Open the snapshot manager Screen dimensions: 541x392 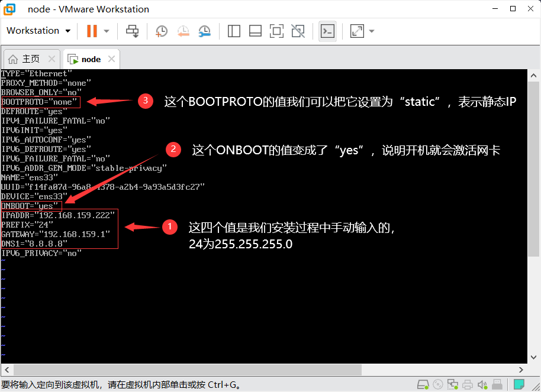pos(205,31)
